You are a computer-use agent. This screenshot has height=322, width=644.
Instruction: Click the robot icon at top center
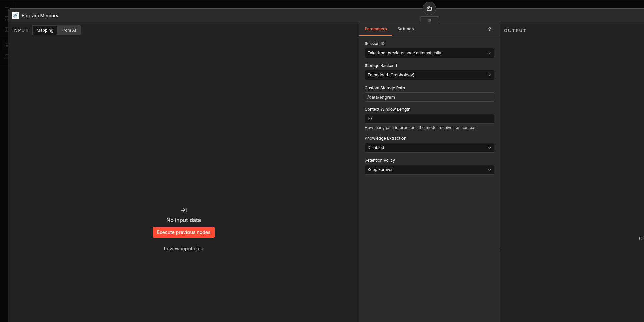tap(429, 8)
